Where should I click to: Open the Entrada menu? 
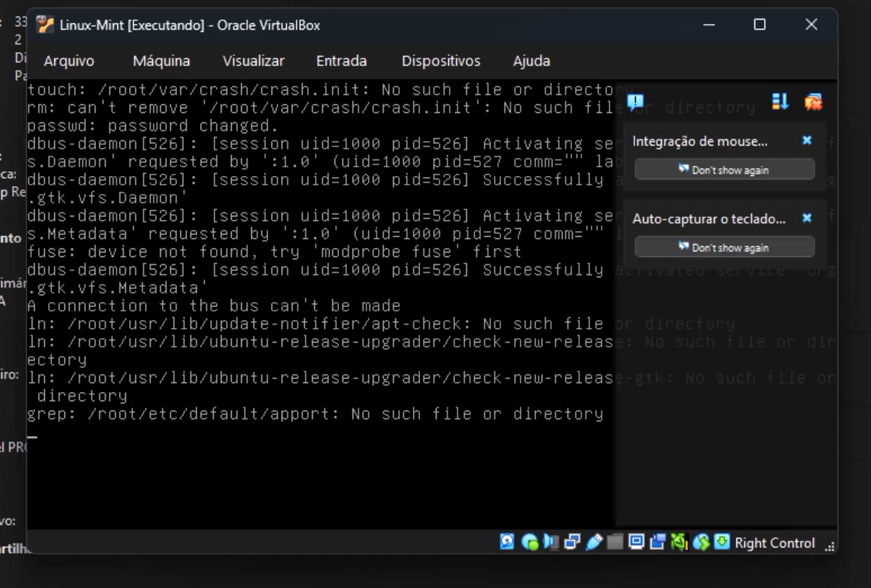click(342, 62)
